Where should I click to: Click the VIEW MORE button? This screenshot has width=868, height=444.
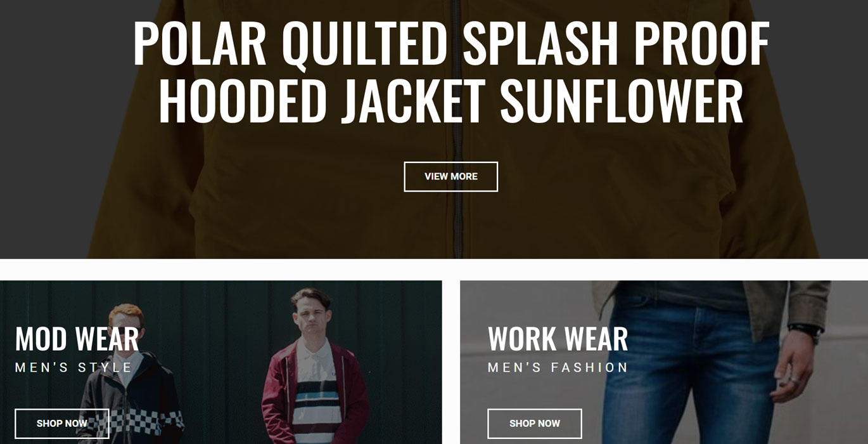(x=450, y=176)
